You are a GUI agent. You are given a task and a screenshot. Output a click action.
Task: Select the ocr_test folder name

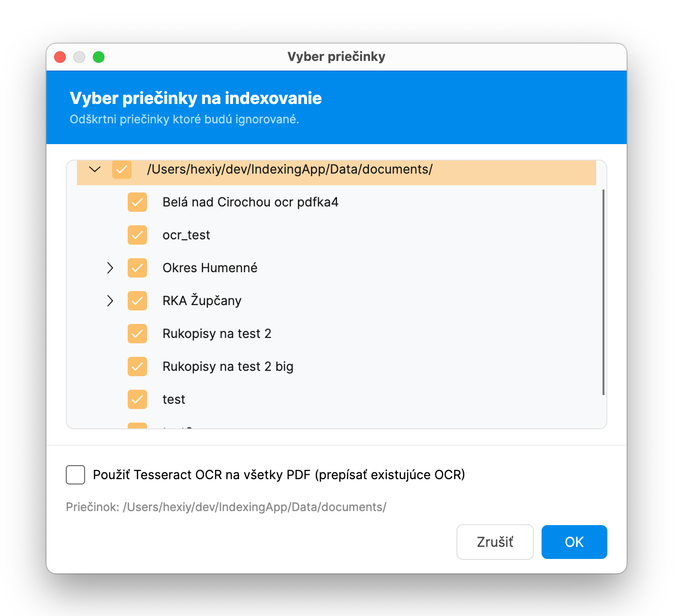click(x=186, y=235)
